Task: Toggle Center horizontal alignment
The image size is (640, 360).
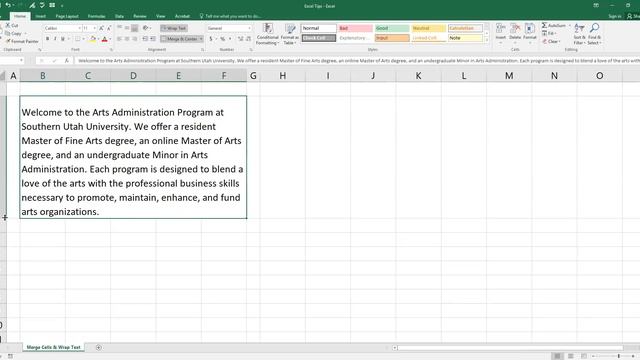Action: pos(127,39)
